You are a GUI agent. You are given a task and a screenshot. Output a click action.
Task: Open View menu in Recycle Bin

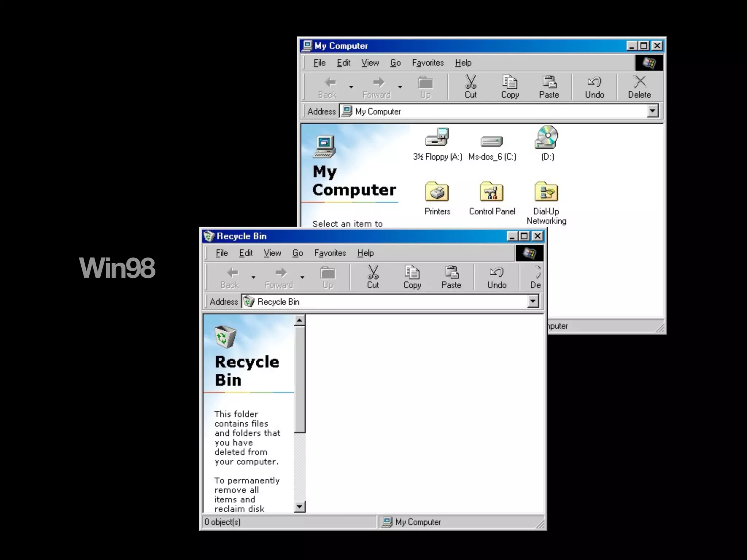point(272,253)
